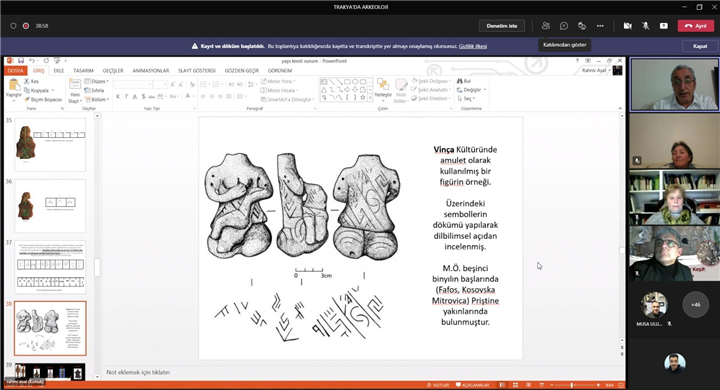Click the Save icon in quick access toolbar
This screenshot has height=390, width=720.
click(x=21, y=61)
